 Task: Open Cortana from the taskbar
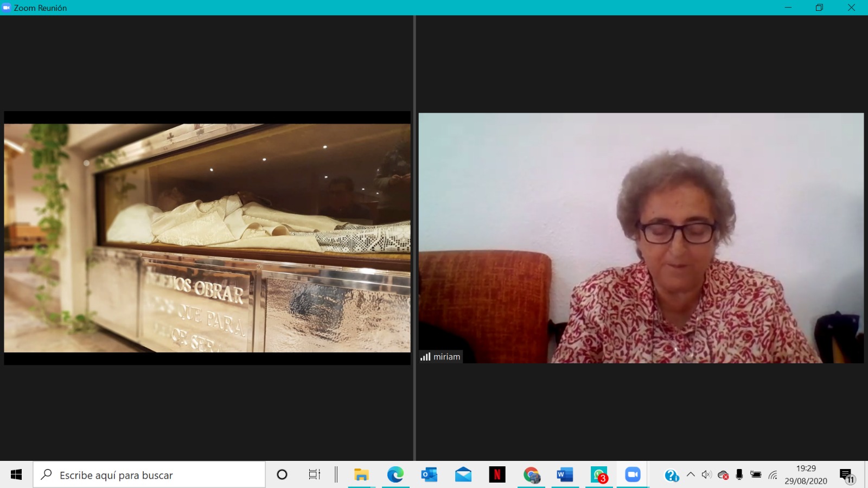pos(282,475)
